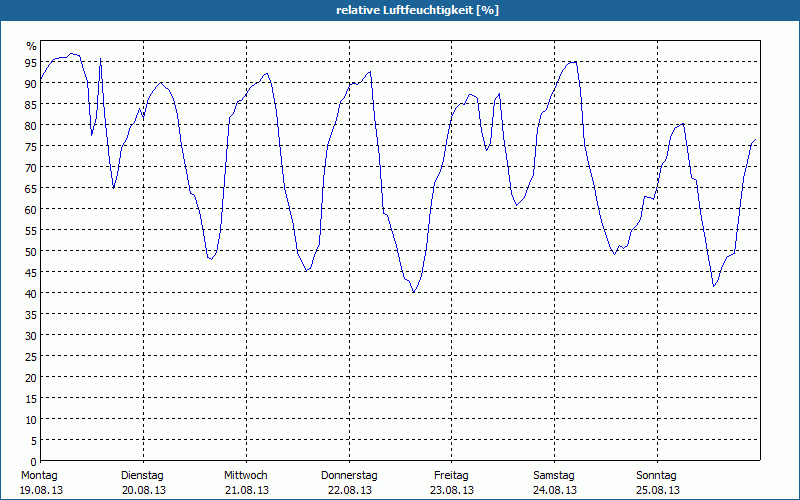Image resolution: width=800 pixels, height=500 pixels.
Task: Select the y-axis value '75'
Action: [31, 146]
